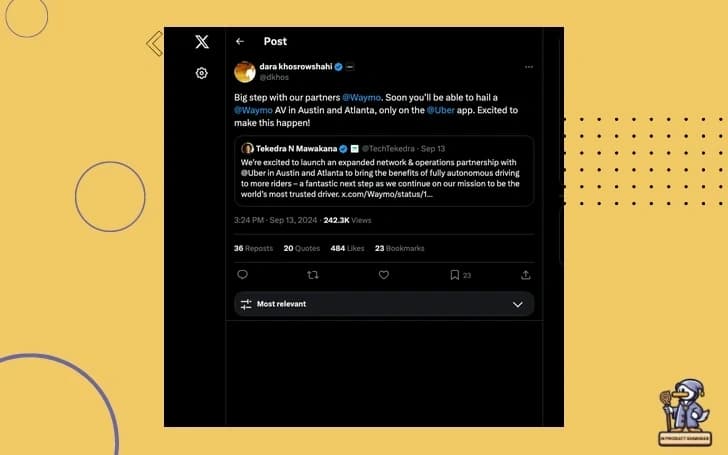
Task: Click the filter sliders icon beside Most relevant
Action: click(x=246, y=304)
